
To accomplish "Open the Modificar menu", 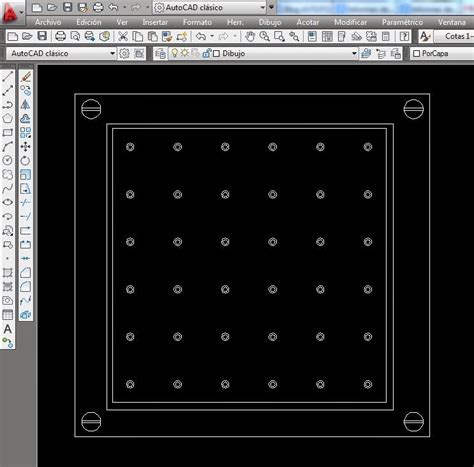I will tap(350, 22).
